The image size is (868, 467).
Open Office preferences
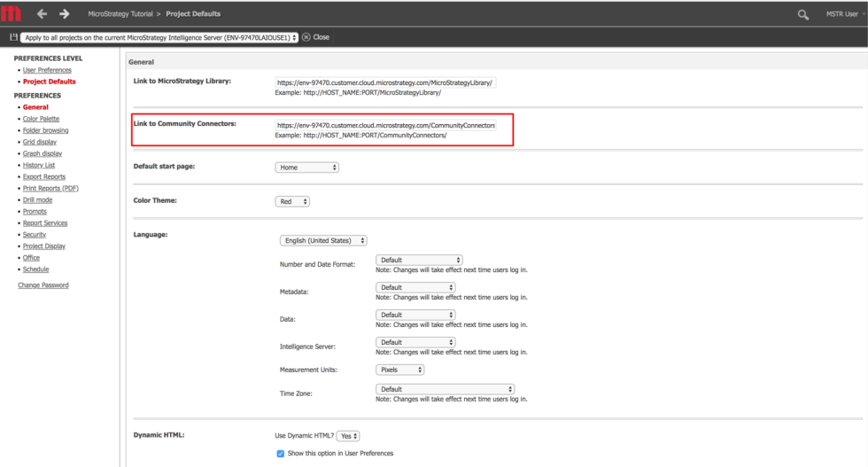click(31, 258)
